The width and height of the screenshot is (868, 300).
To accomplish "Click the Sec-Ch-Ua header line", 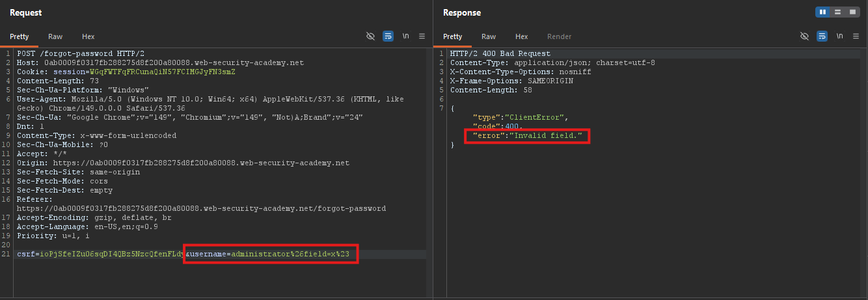I will [190, 118].
